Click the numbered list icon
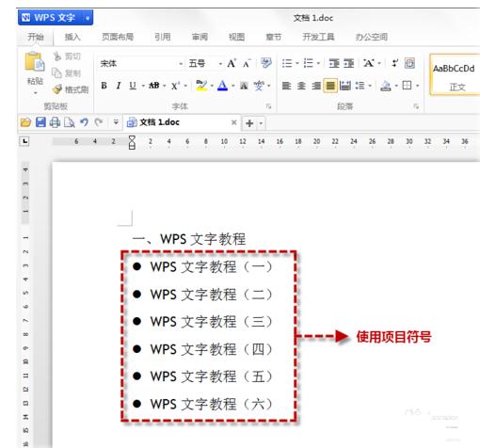Viewport: 480px width, 448px height. pos(309,63)
